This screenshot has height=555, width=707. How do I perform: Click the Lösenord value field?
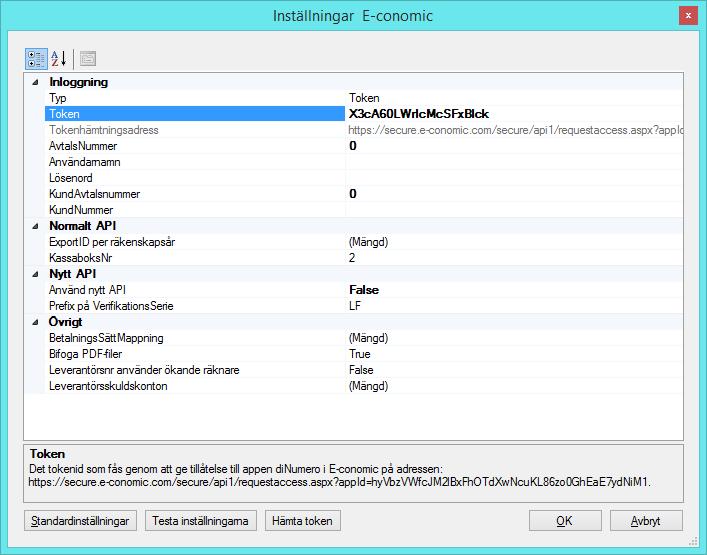(x=514, y=178)
